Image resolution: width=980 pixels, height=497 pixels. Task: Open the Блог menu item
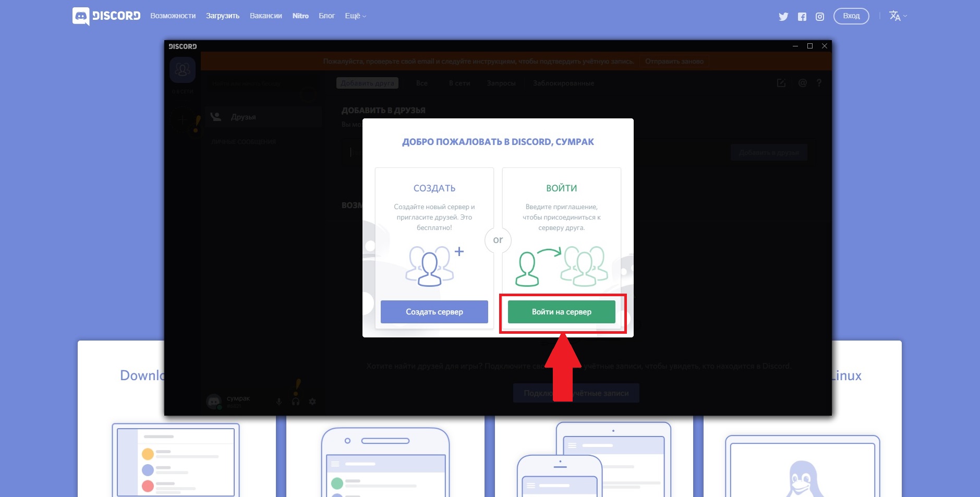[x=326, y=16]
